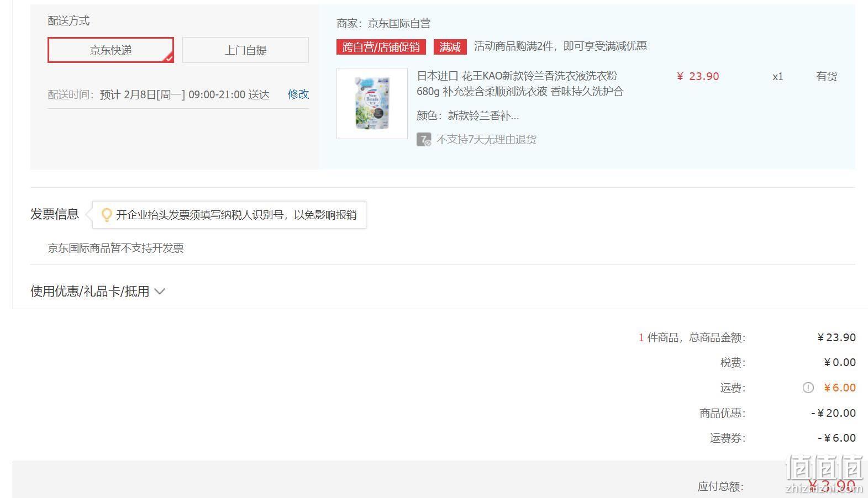868x498 pixels.
Task: Click the 配送时间 estimated delivery text
Action: [x=159, y=94]
